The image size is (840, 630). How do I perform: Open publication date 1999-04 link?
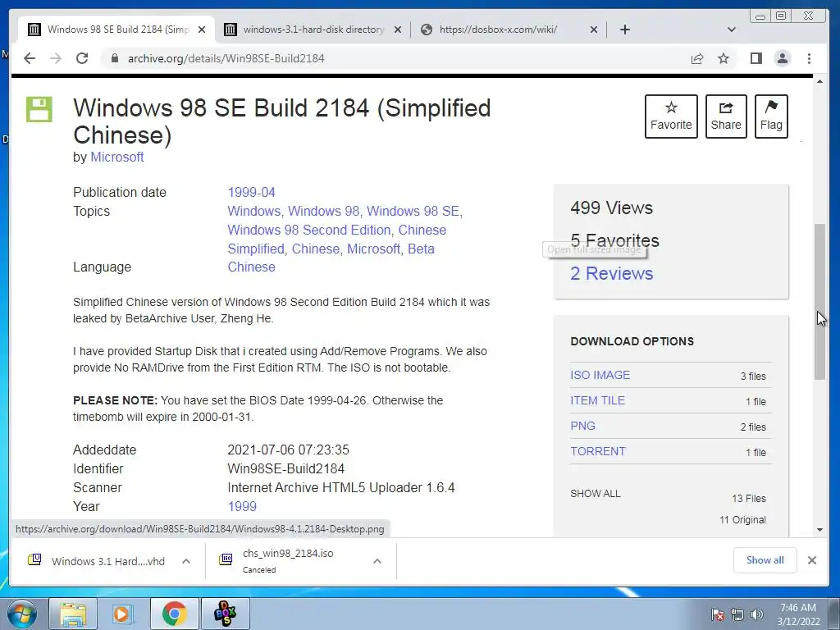coord(251,192)
